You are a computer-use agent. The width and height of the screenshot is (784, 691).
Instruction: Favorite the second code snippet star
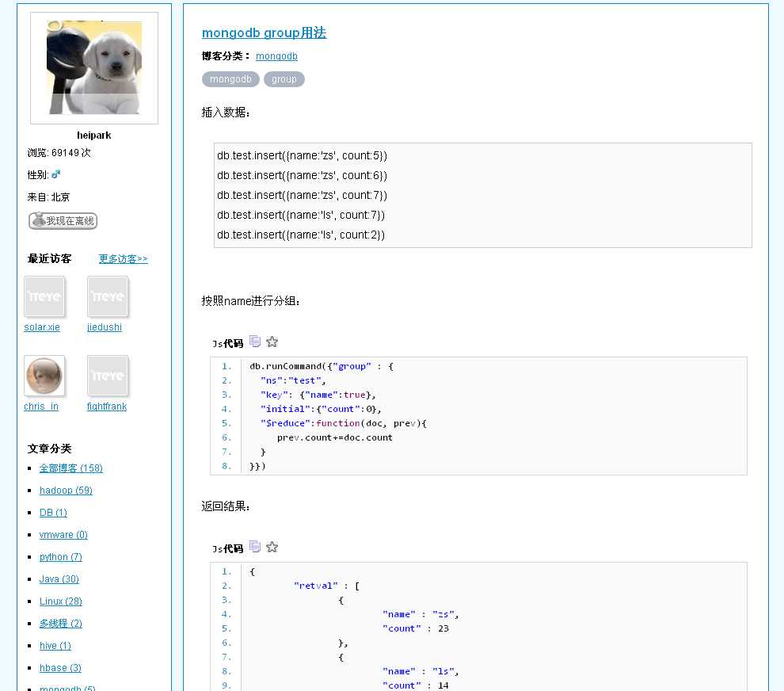click(272, 546)
